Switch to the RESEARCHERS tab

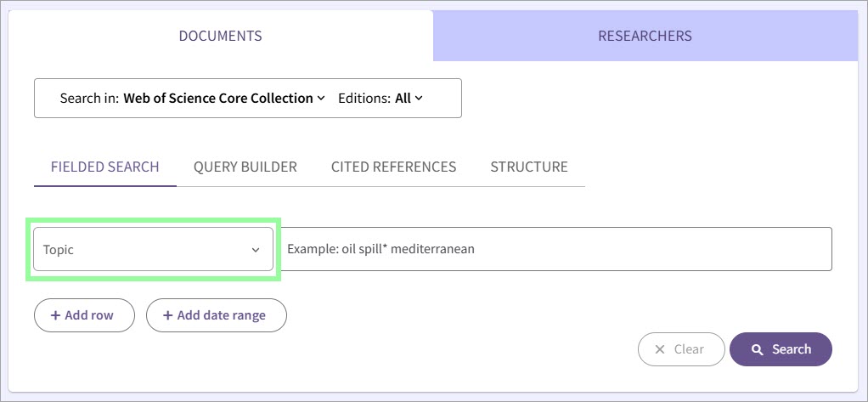pos(645,36)
